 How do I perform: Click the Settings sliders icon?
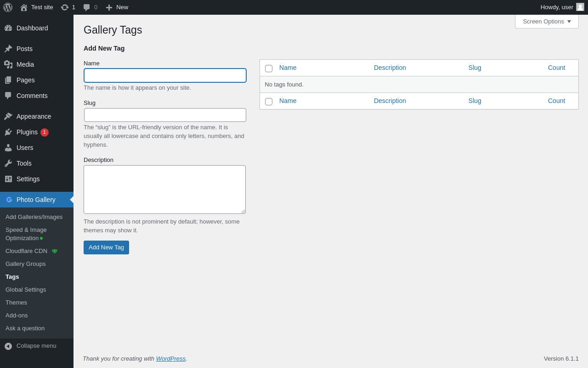pyautogui.click(x=8, y=179)
